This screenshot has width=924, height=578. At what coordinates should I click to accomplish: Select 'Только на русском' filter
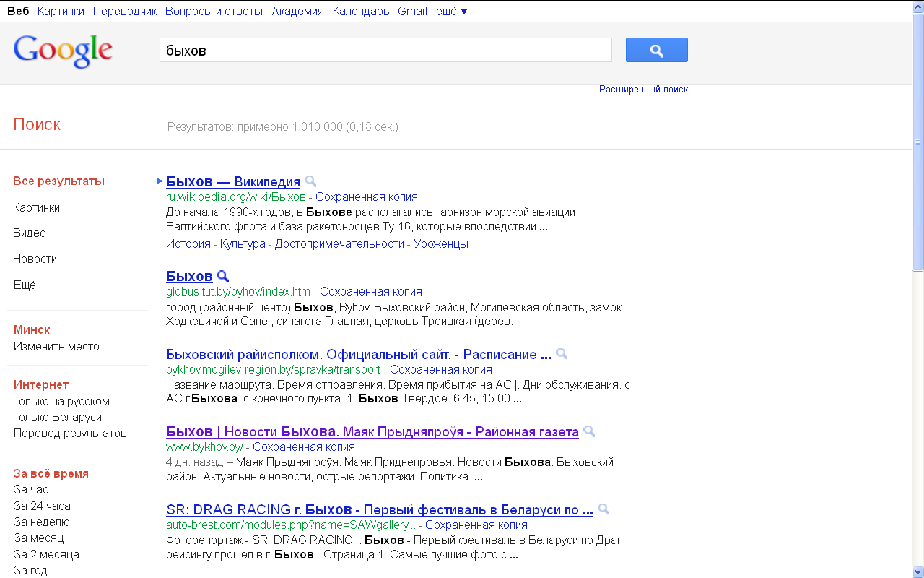pyautogui.click(x=61, y=401)
